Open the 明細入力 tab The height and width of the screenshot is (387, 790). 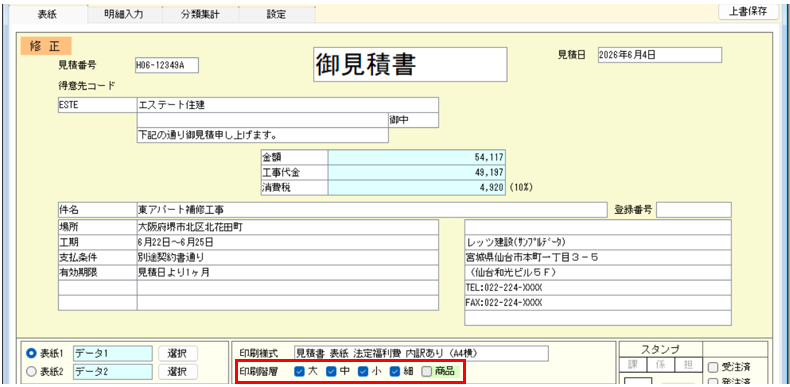pos(124,15)
